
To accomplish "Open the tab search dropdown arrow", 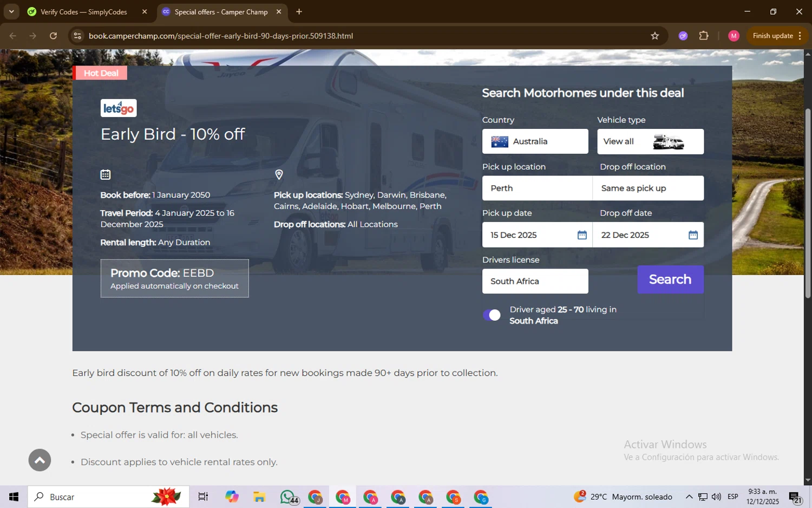I will pos(11,12).
